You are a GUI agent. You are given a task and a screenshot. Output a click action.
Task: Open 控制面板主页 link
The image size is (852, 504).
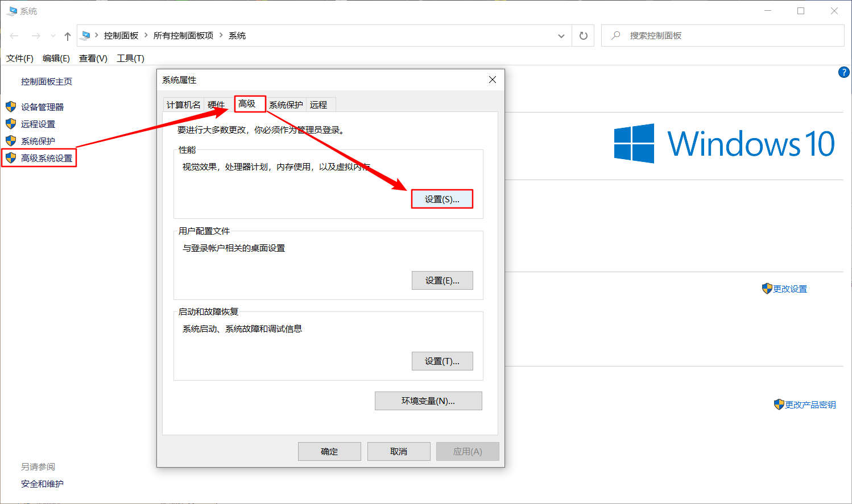pyautogui.click(x=47, y=82)
